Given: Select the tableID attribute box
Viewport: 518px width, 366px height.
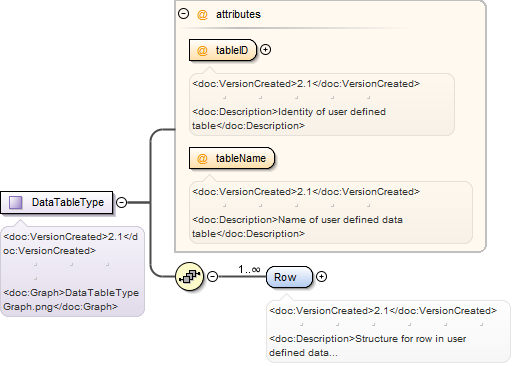Looking at the screenshot, I should [x=223, y=50].
